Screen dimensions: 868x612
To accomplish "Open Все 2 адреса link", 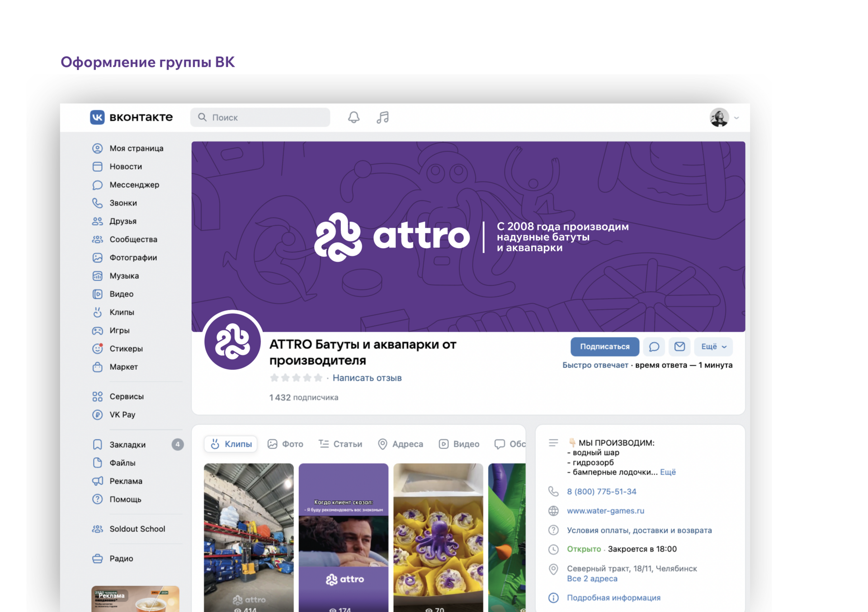I will (592, 579).
